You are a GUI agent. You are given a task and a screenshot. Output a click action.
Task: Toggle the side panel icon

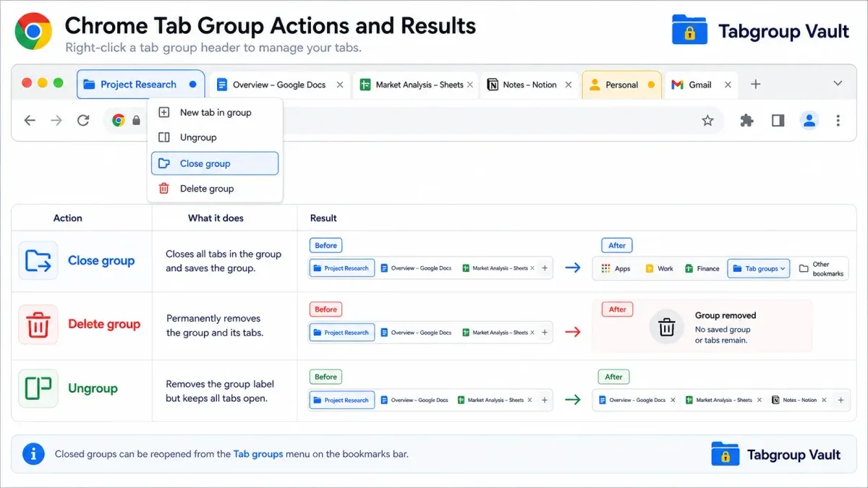[778, 121]
